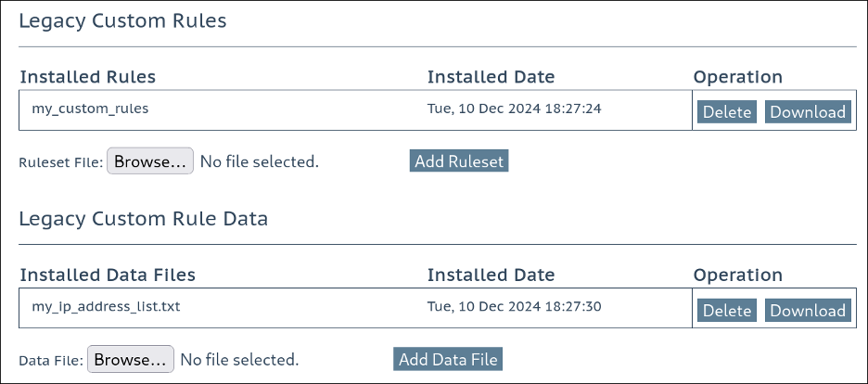Click 'No file selected' beside Ruleset File
This screenshot has height=384, width=868.
tap(260, 161)
